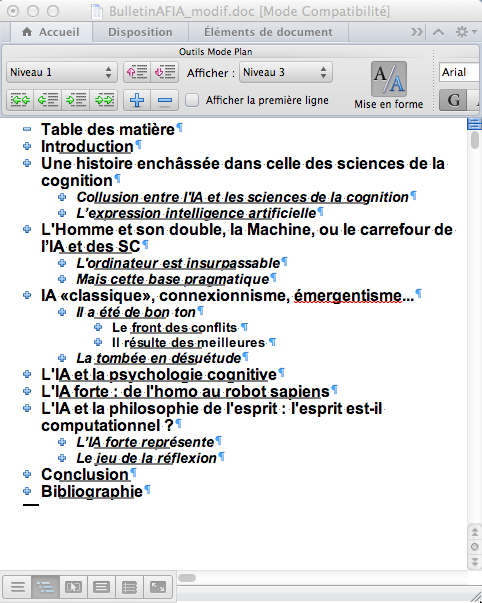Demote heading one level (single right arrow)
The width and height of the screenshot is (482, 603).
(x=76, y=100)
